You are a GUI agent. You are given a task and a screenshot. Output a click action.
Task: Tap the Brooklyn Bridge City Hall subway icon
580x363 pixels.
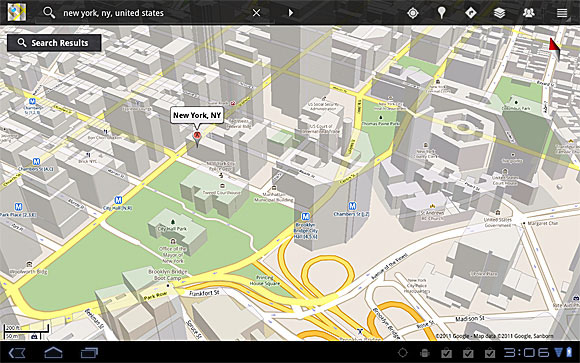point(305,216)
